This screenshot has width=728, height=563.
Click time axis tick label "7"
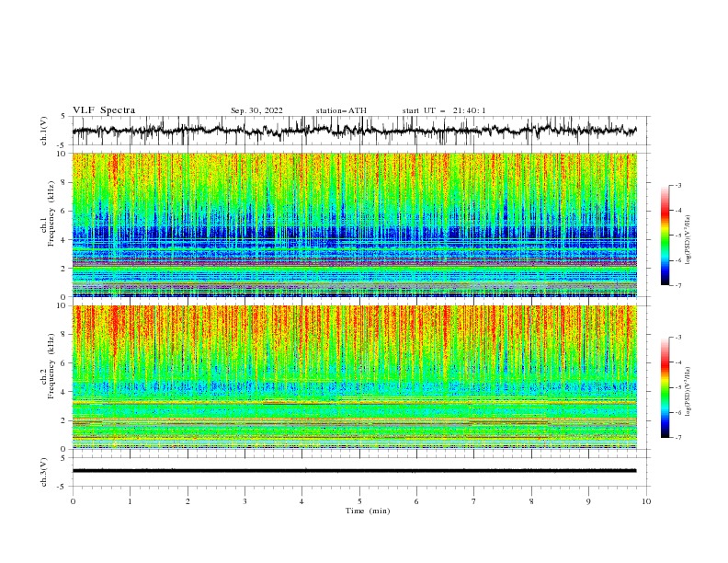point(474,501)
